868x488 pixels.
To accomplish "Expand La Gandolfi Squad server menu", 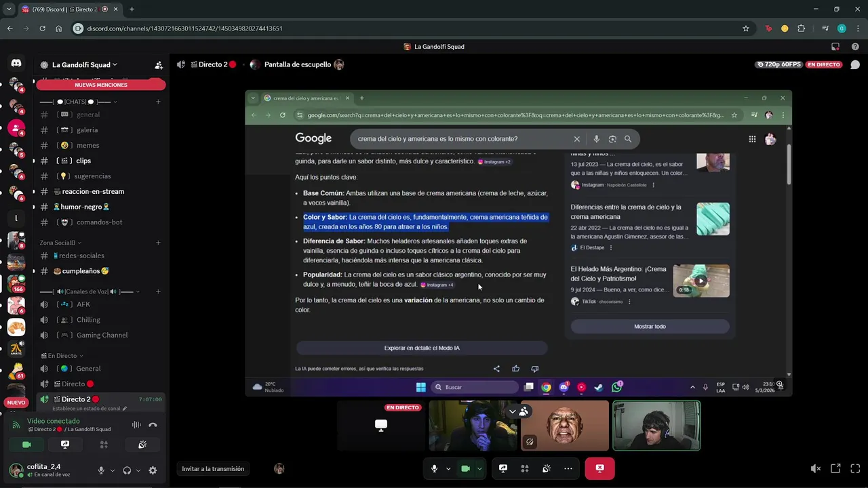I will pos(85,65).
